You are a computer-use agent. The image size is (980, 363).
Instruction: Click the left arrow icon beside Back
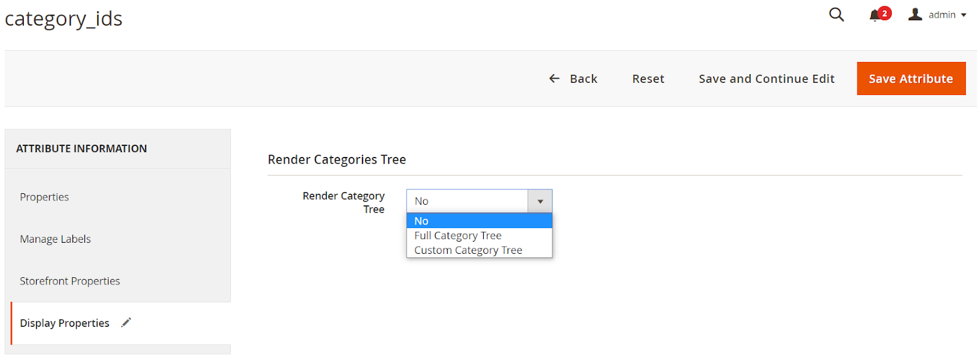(x=554, y=78)
